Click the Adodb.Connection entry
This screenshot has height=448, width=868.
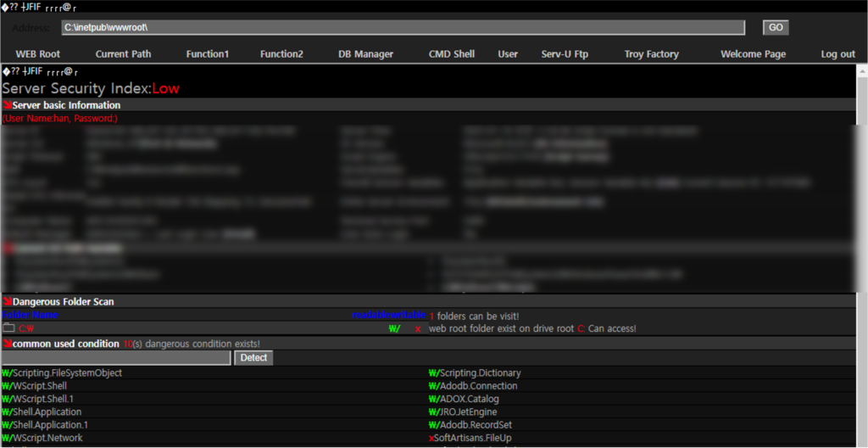[x=478, y=386]
